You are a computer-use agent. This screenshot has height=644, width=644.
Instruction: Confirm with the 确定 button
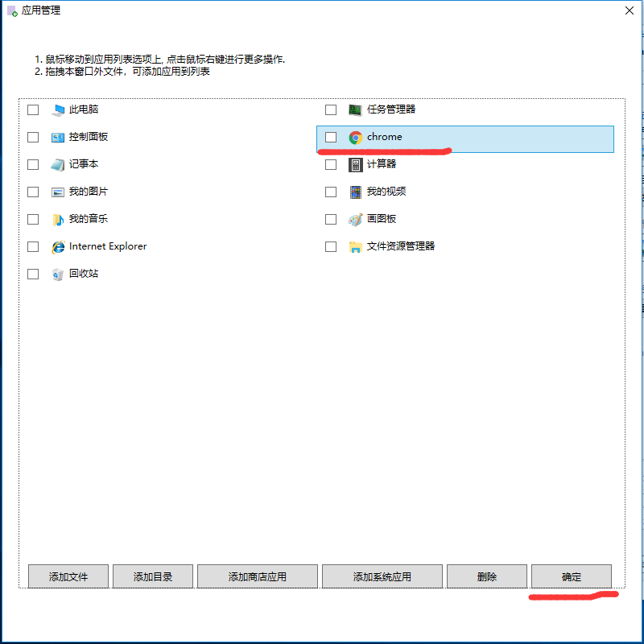click(572, 576)
